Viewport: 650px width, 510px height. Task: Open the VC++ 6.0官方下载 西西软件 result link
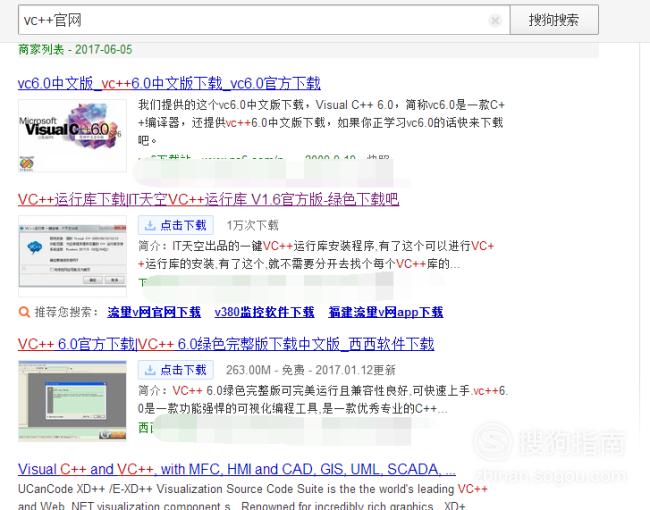click(x=226, y=344)
